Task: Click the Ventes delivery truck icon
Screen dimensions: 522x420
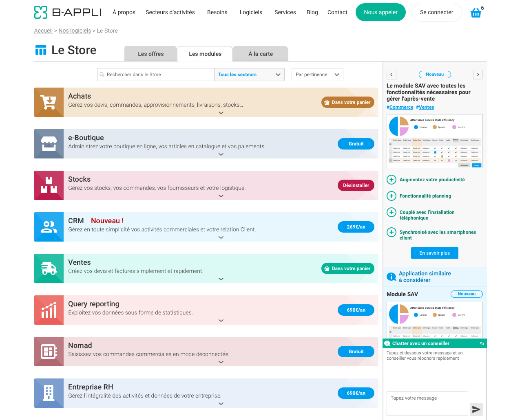Action: click(49, 268)
